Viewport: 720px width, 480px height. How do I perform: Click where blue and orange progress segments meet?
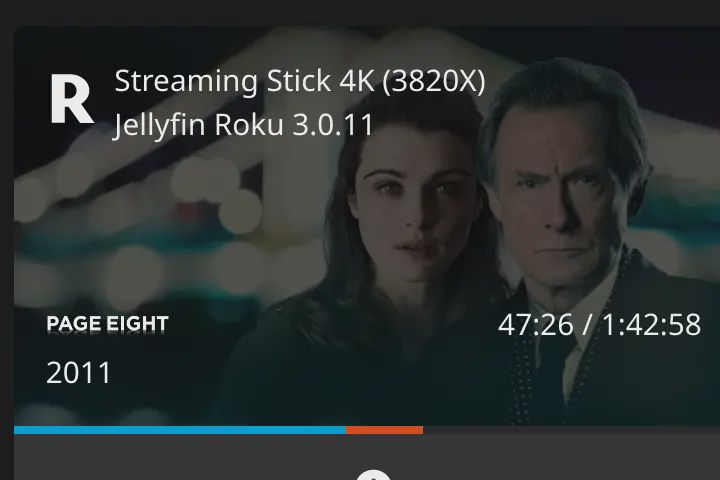point(347,430)
